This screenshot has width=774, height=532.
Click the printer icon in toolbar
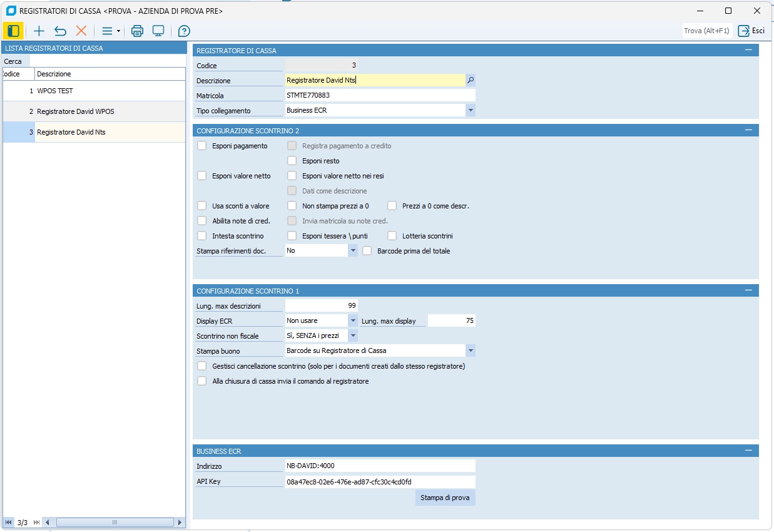click(138, 31)
